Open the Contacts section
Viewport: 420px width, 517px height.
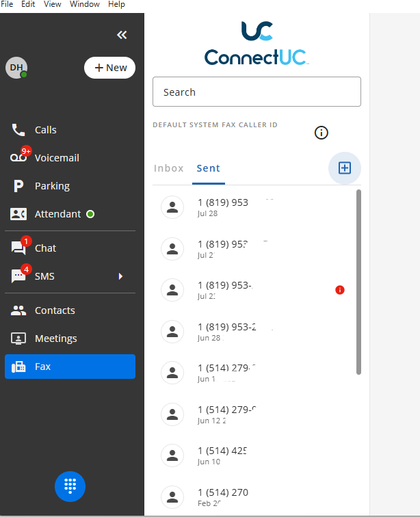[x=70, y=310]
